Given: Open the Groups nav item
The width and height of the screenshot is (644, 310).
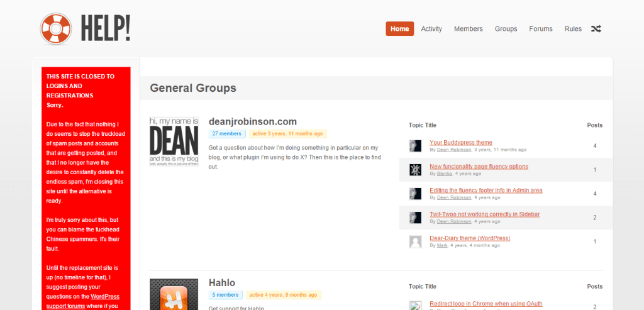Looking at the screenshot, I should pos(506,29).
